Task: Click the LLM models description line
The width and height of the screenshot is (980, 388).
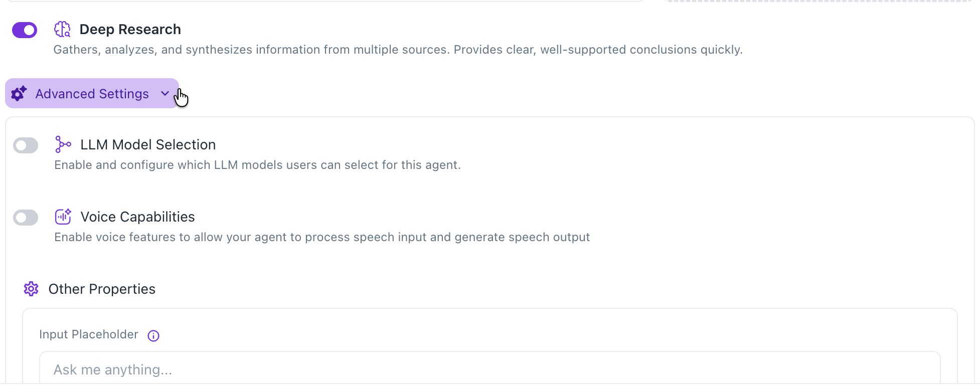Action: click(257, 165)
